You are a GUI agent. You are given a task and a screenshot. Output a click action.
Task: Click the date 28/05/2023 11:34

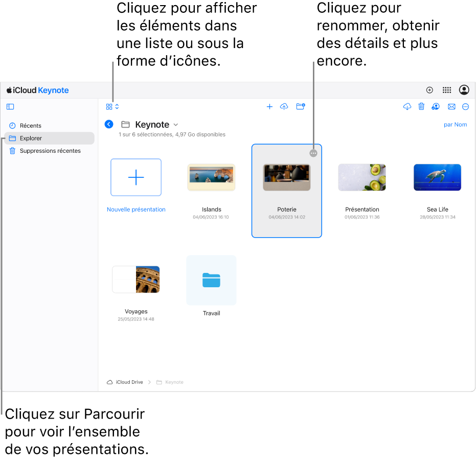pos(438,217)
